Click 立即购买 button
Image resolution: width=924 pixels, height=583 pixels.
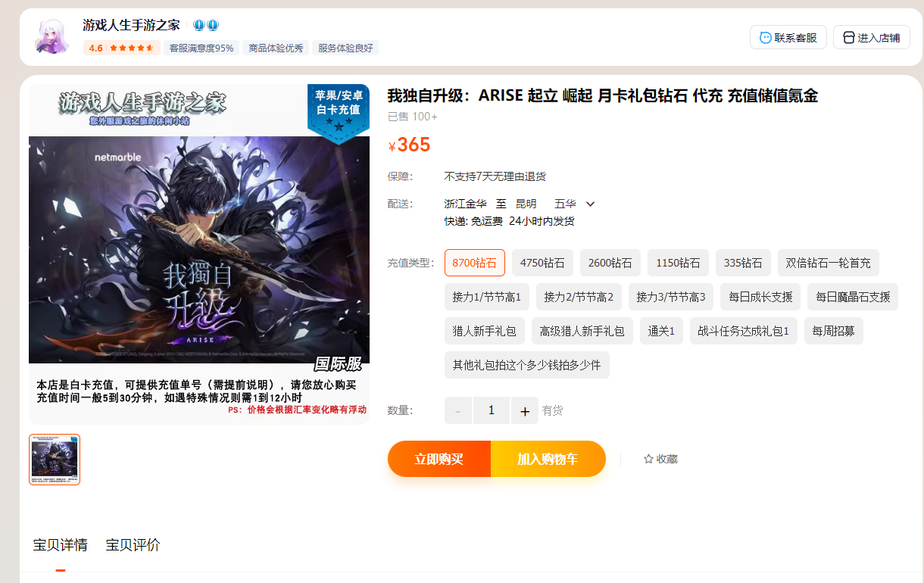439,459
